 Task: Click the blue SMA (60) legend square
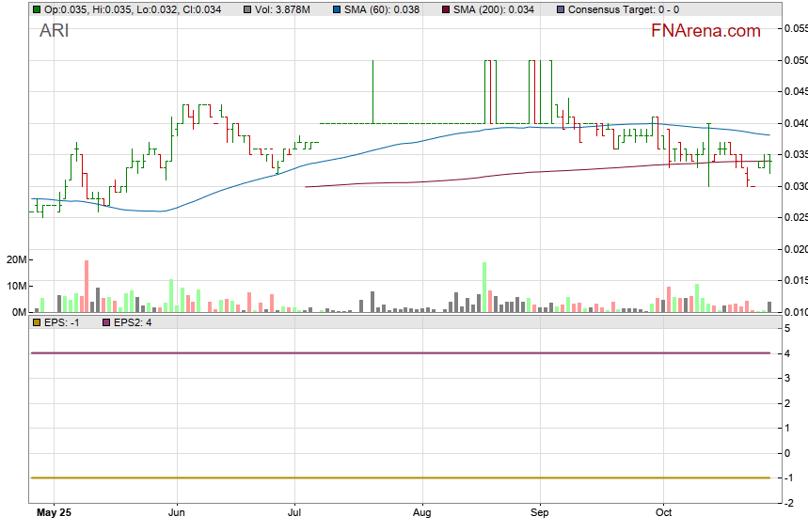[x=339, y=8]
